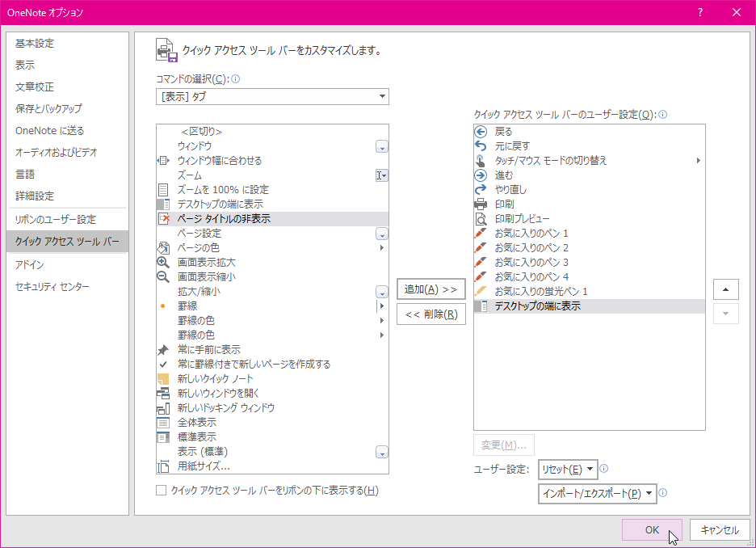Select the お気に入りの蛍光ペン 1 highlighter icon
This screenshot has width=756, height=548.
coord(481,291)
